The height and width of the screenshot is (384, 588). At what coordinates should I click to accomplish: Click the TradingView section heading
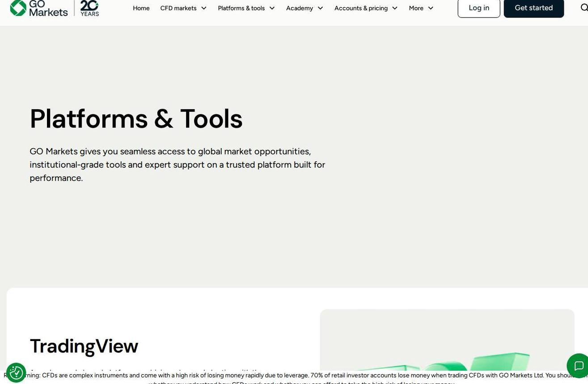click(x=84, y=346)
